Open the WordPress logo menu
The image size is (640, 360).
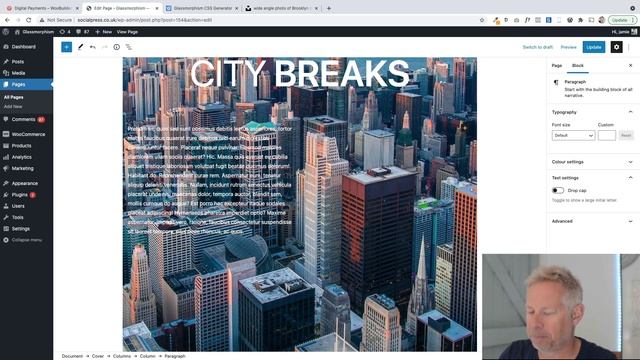6,32
